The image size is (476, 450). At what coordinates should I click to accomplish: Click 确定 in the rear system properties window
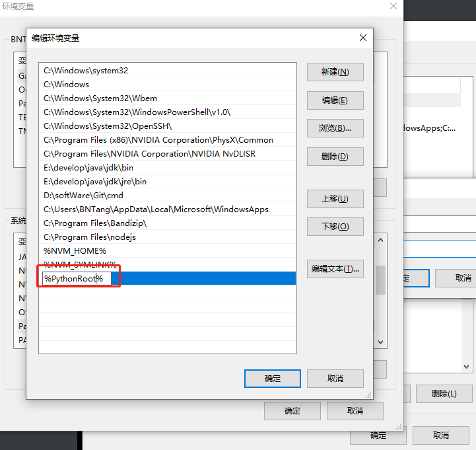378,435
